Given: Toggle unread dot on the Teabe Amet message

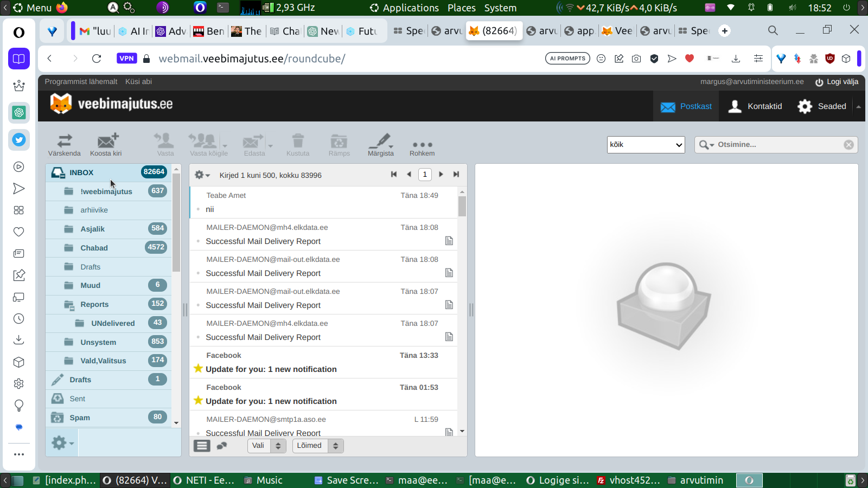Looking at the screenshot, I should [x=198, y=209].
